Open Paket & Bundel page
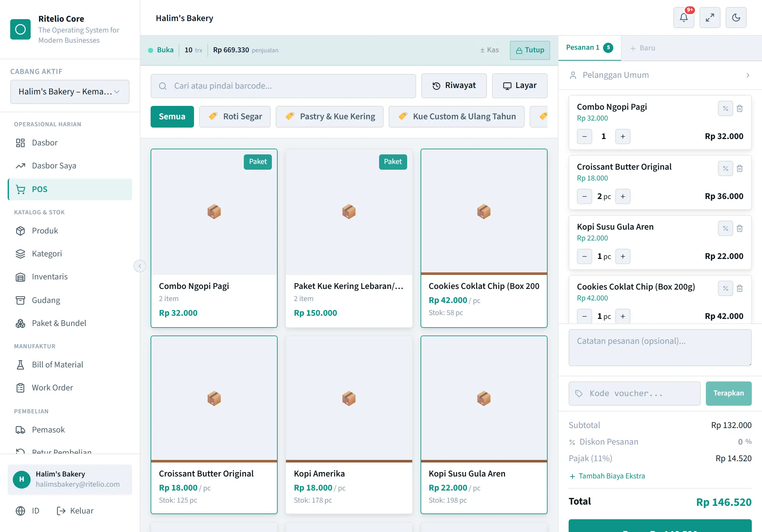This screenshot has height=532, width=762. (x=70, y=323)
